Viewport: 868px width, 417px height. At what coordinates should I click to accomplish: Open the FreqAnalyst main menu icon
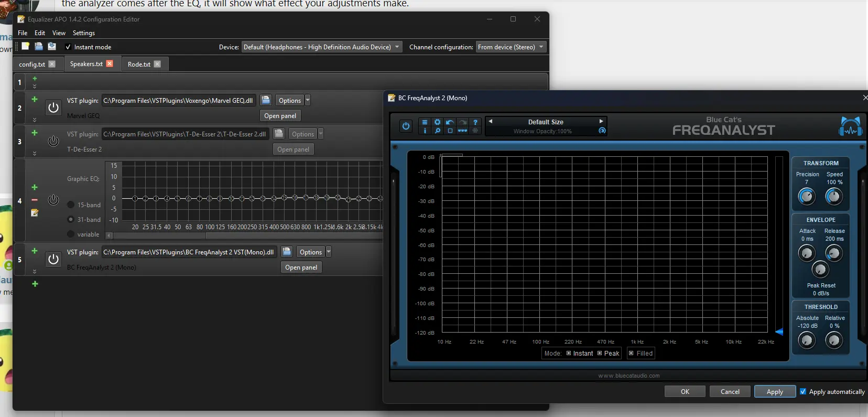(425, 122)
